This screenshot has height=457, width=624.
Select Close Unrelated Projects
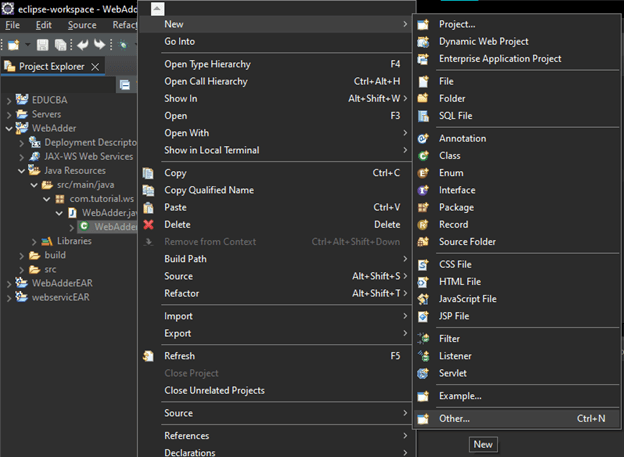point(276,391)
